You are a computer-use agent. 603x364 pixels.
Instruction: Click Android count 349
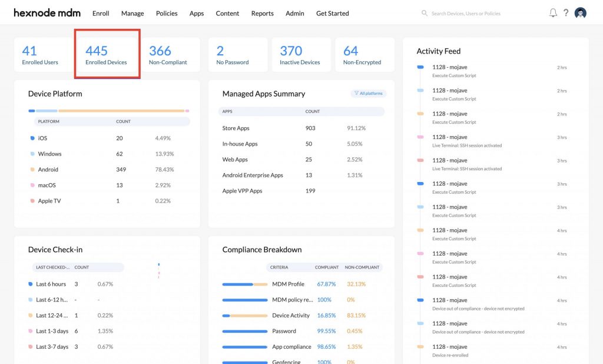click(x=121, y=170)
